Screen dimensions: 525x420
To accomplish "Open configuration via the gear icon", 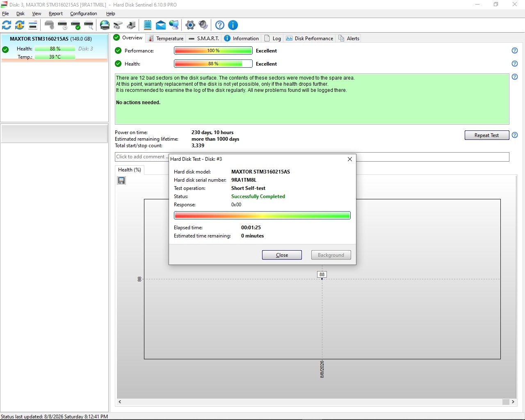I will tap(190, 25).
